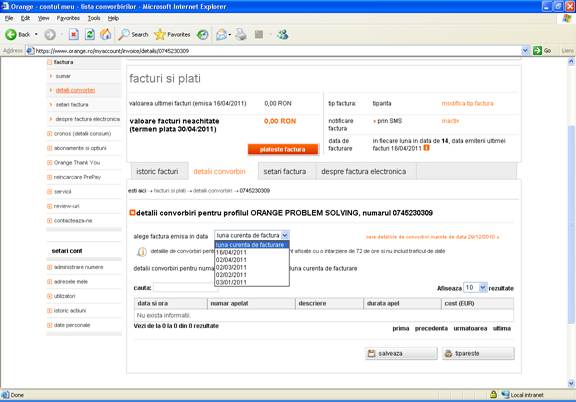Click the Messenger icon in toolbar
Viewport: 576px width, 402px height.
pos(282,35)
